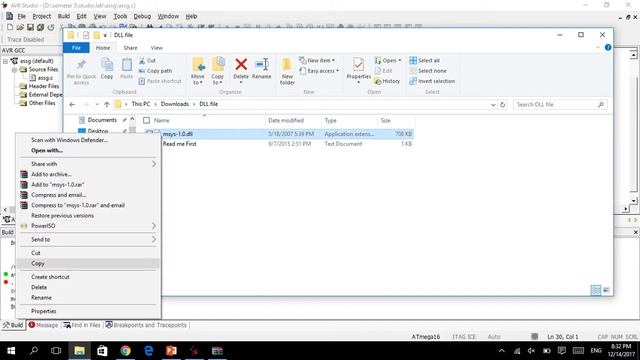Click the Explorer help question-mark icon
This screenshot has width=640, height=360.
coord(608,47)
